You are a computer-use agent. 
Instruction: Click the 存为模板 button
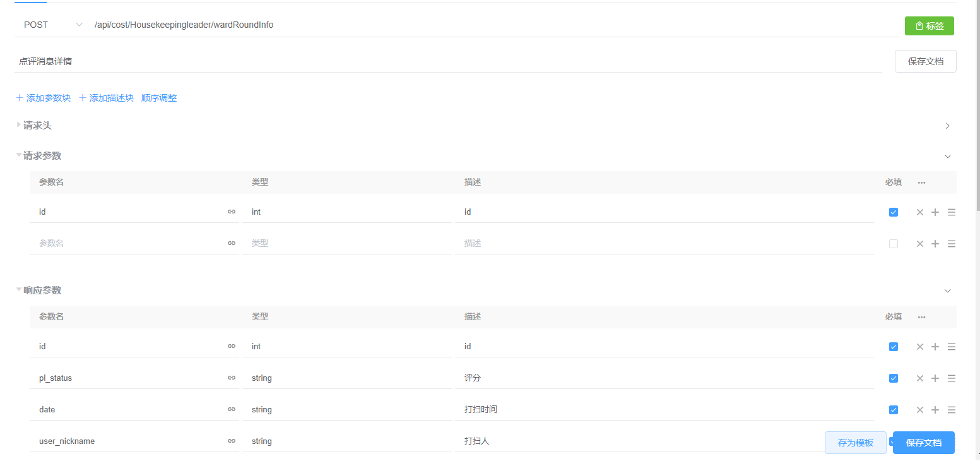click(x=855, y=443)
